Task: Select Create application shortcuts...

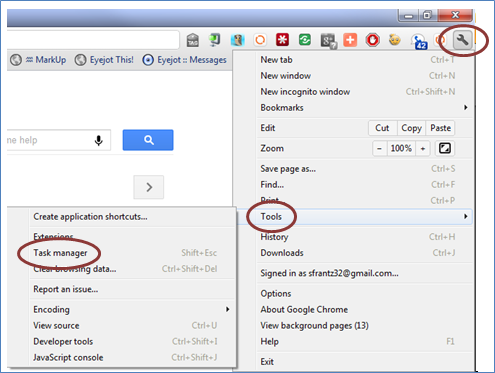Action: click(x=132, y=217)
